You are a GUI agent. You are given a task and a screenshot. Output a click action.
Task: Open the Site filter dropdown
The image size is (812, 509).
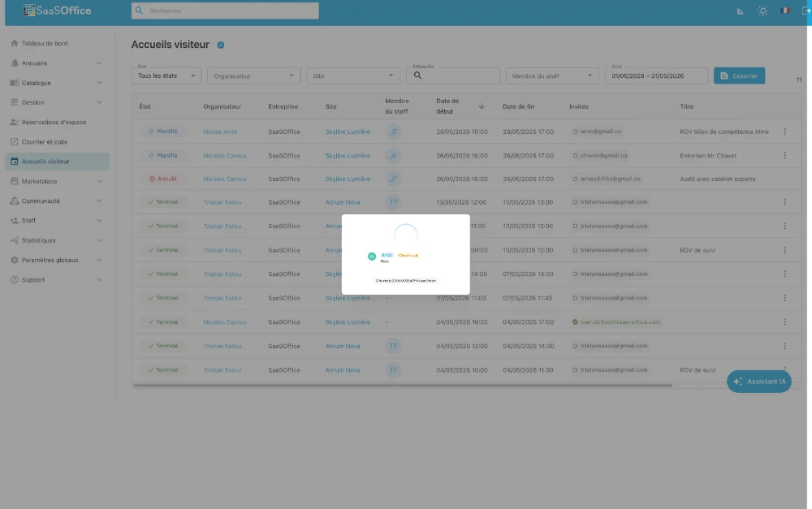click(x=353, y=75)
